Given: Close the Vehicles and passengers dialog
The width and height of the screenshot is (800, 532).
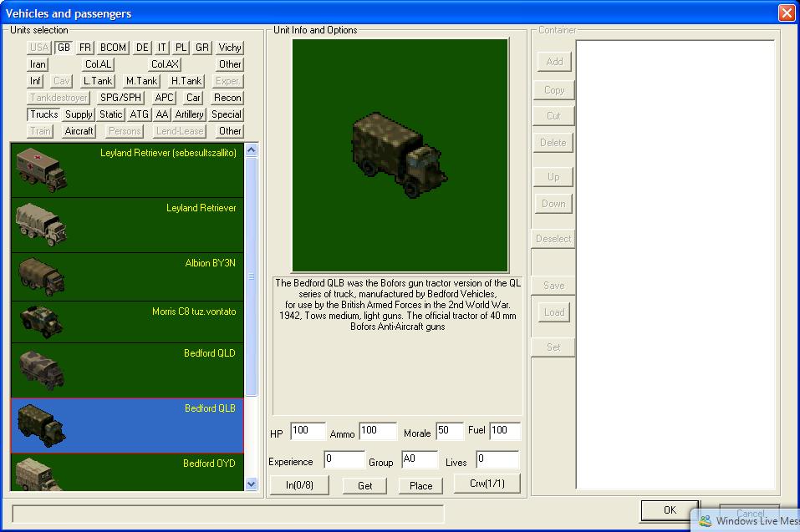Looking at the screenshot, I should (x=787, y=13).
